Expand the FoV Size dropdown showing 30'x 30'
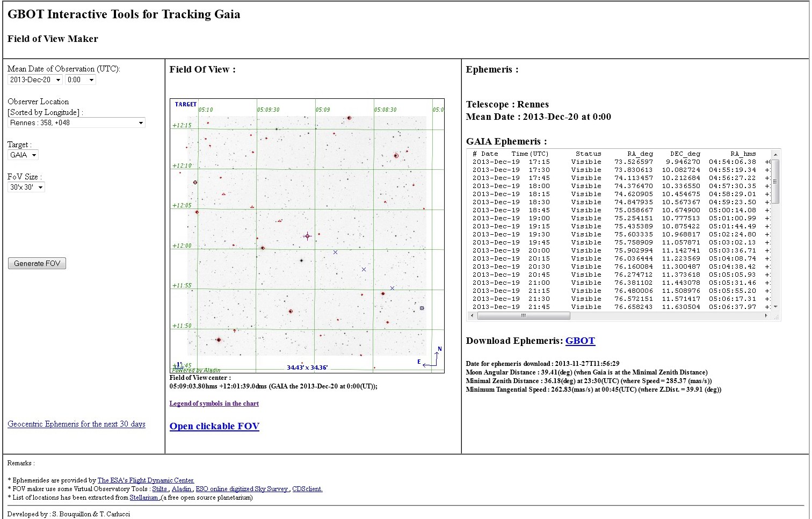The width and height of the screenshot is (812, 519). [x=26, y=187]
